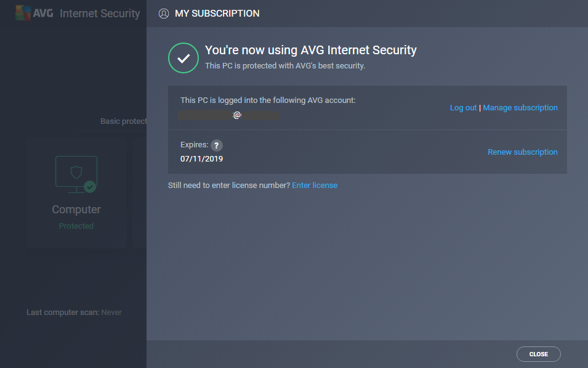Image resolution: width=588 pixels, height=368 pixels.
Task: Close the My Subscription panel
Action: point(539,354)
